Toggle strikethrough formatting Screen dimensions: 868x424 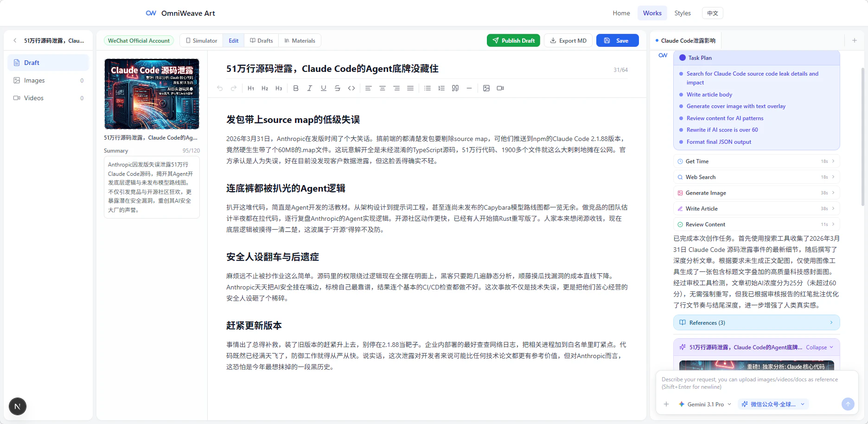pyautogui.click(x=338, y=88)
